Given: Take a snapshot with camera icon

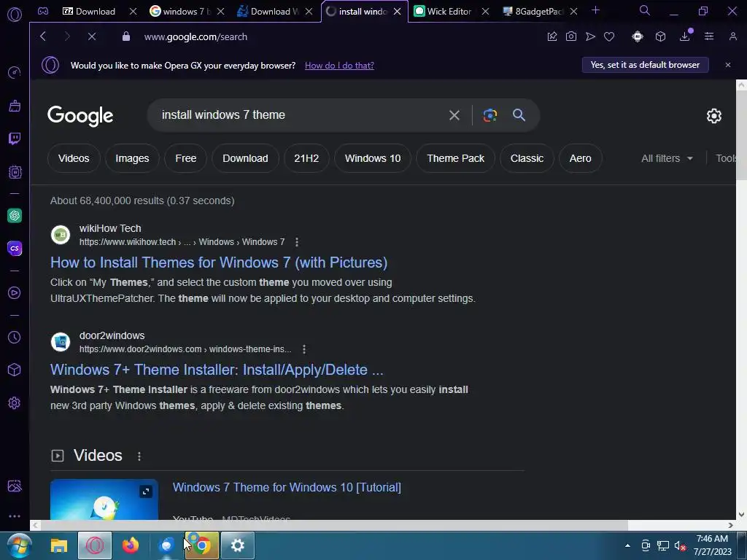Looking at the screenshot, I should (x=570, y=36).
